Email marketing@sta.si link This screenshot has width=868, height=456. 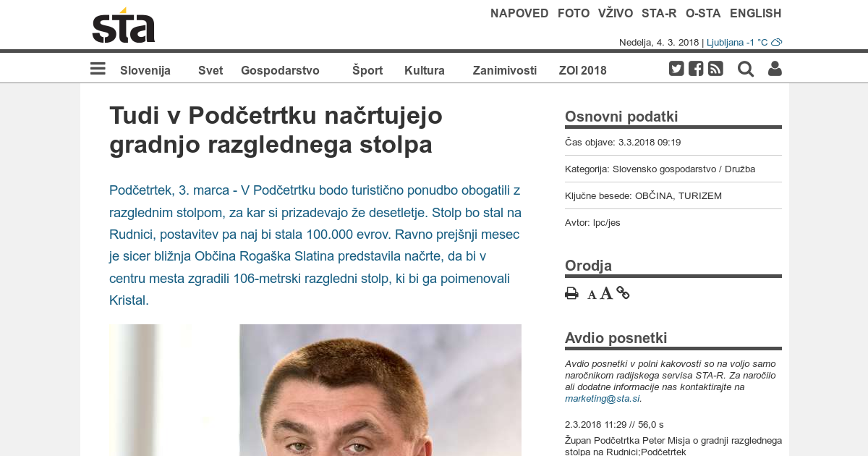click(603, 398)
